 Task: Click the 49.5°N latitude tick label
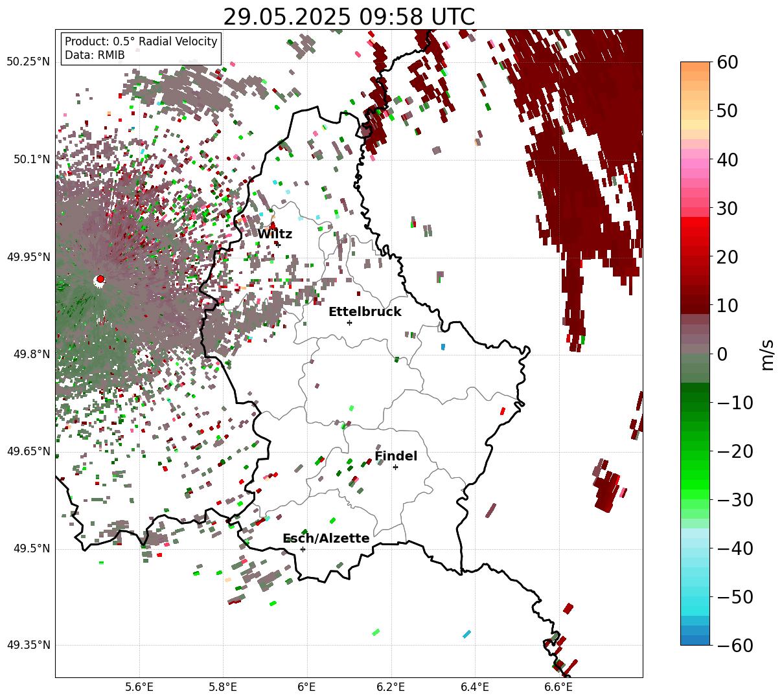pos(31,548)
